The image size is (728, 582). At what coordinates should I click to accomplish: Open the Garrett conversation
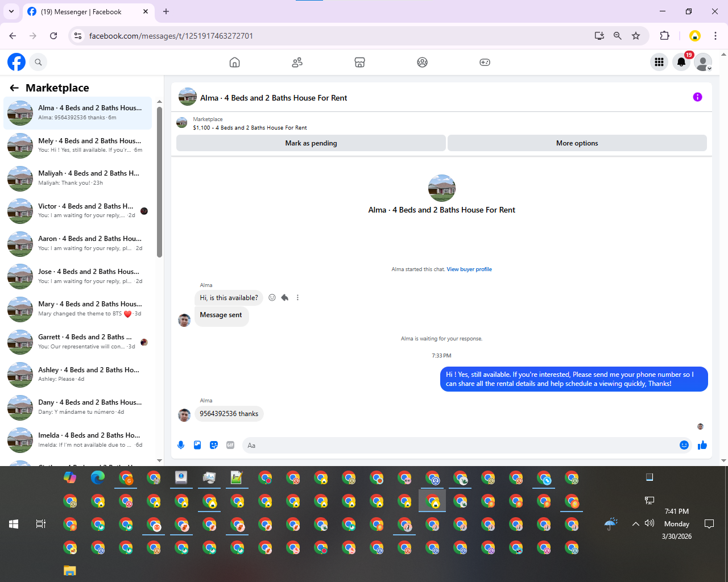coord(78,342)
